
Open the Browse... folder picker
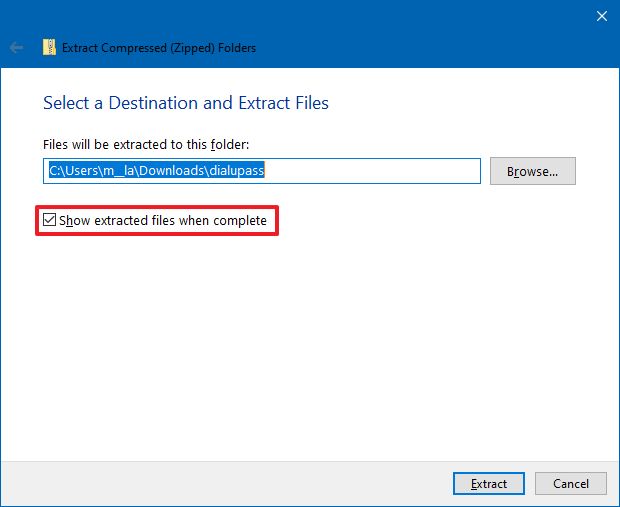click(x=533, y=171)
